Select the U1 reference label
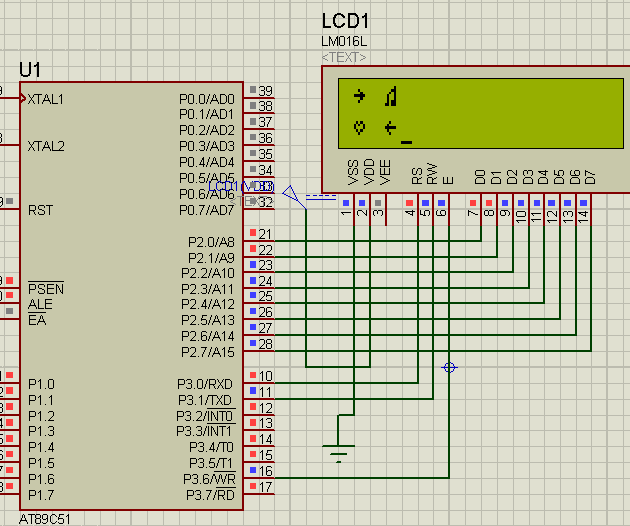Image resolution: width=630 pixels, height=526 pixels. click(30, 70)
